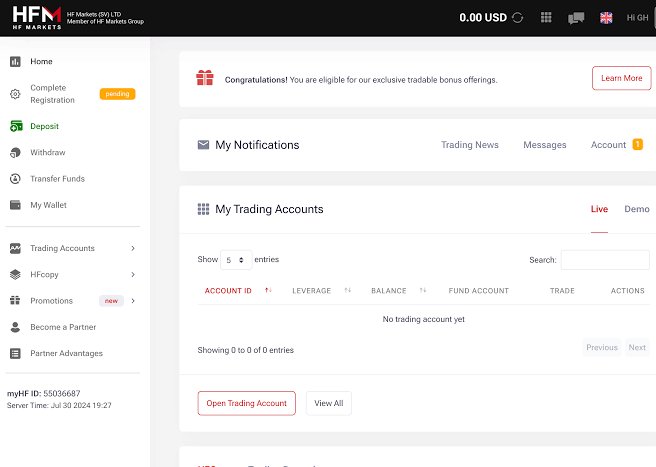
Task: Click the UK flag language icon
Action: [606, 17]
